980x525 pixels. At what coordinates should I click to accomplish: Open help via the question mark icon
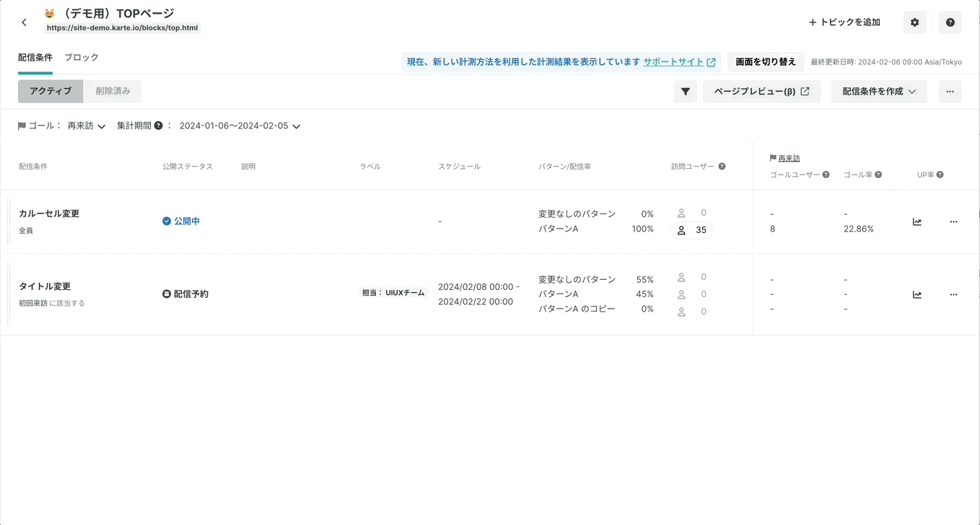click(x=950, y=22)
